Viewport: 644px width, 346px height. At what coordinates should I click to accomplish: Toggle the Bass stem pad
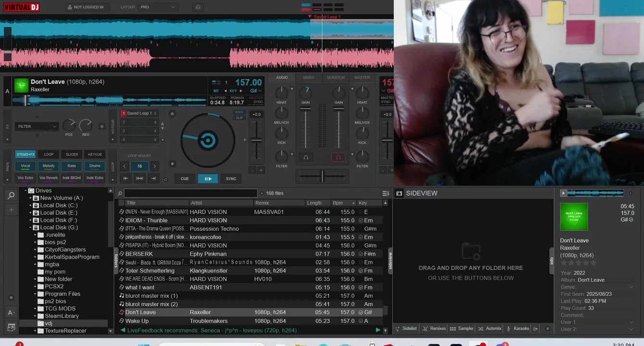tap(72, 166)
